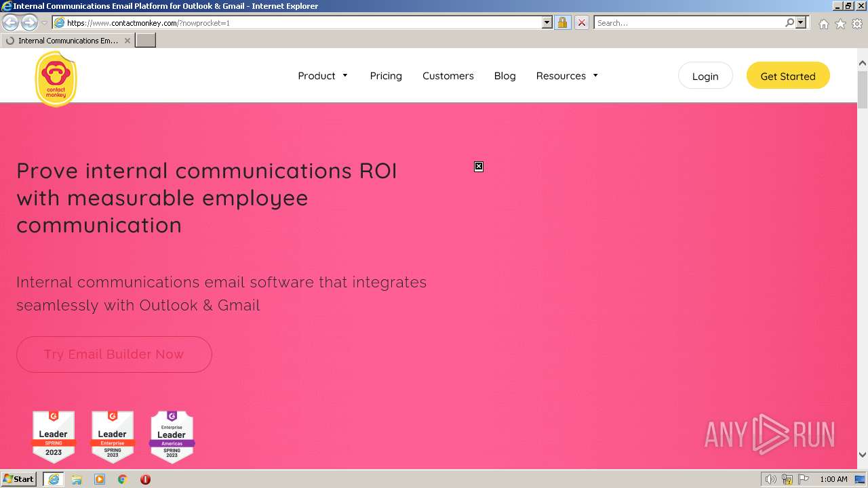
Task: Open the Windows Start menu
Action: click(x=19, y=479)
